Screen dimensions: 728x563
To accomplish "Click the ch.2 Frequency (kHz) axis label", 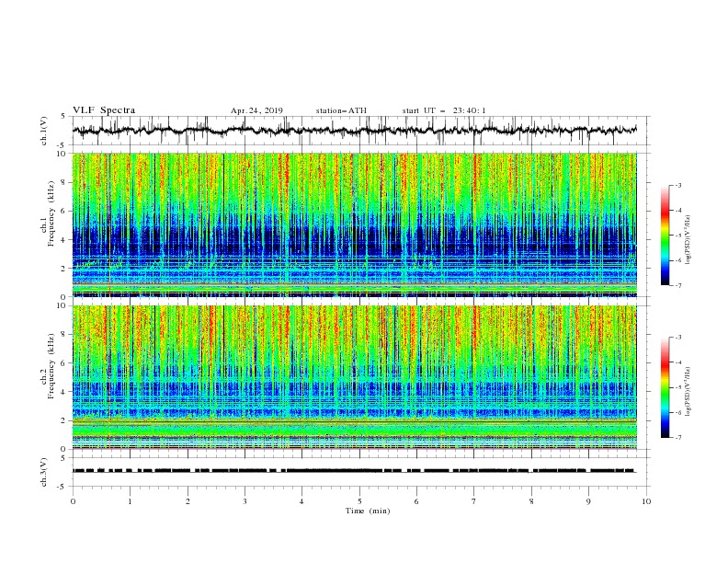I will (x=48, y=366).
